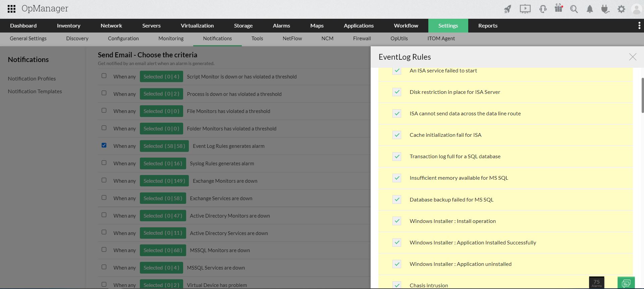
Task: Enable the Process is down criteria checkbox
Action: (104, 93)
